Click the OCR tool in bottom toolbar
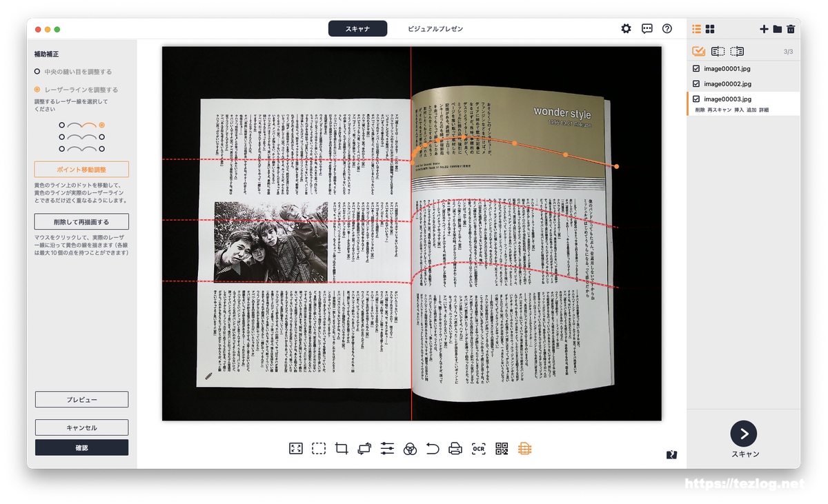Image resolution: width=828 pixels, height=504 pixels. point(478,449)
